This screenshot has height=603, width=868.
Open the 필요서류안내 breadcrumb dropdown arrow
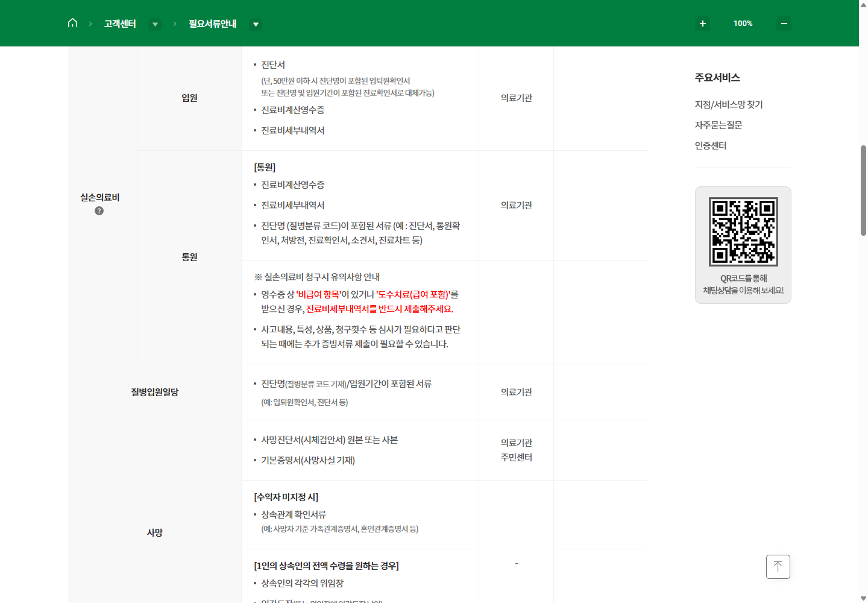point(256,24)
